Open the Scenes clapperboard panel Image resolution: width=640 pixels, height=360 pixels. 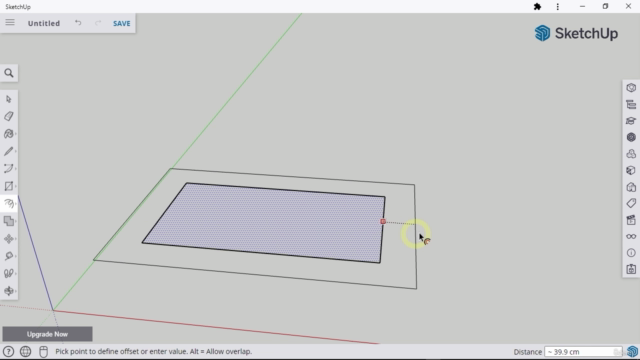click(x=631, y=220)
